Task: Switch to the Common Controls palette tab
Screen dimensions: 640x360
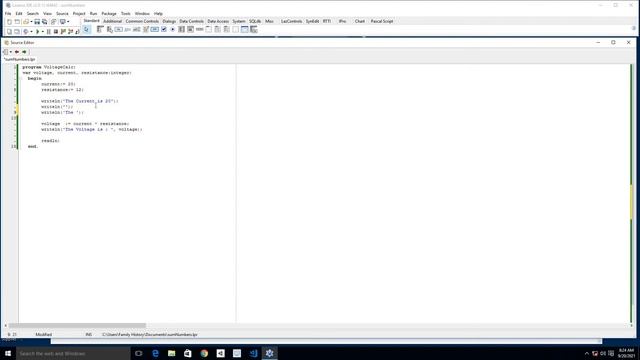Action: 142,21
